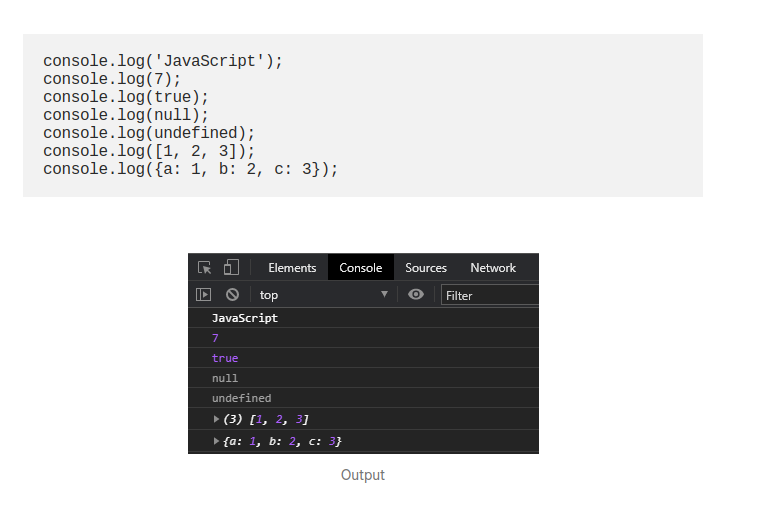
Task: Click the eye live expression icon
Action: 416,295
